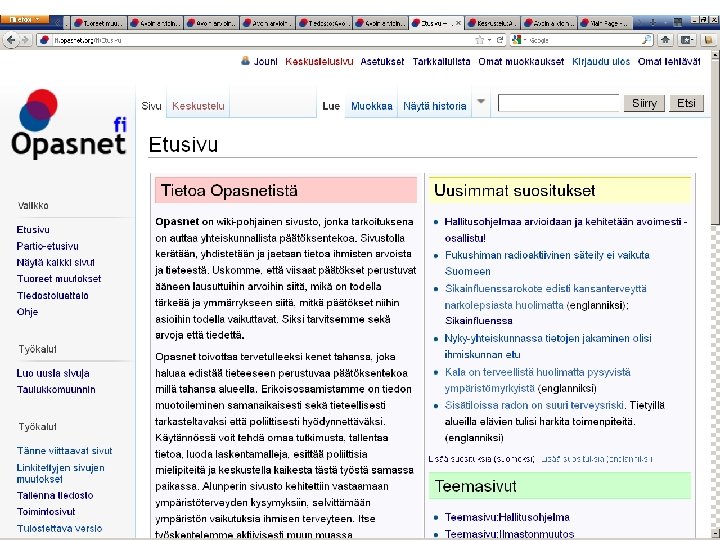Close the Etusivu browser tab
The image size is (720, 540).
point(458,22)
